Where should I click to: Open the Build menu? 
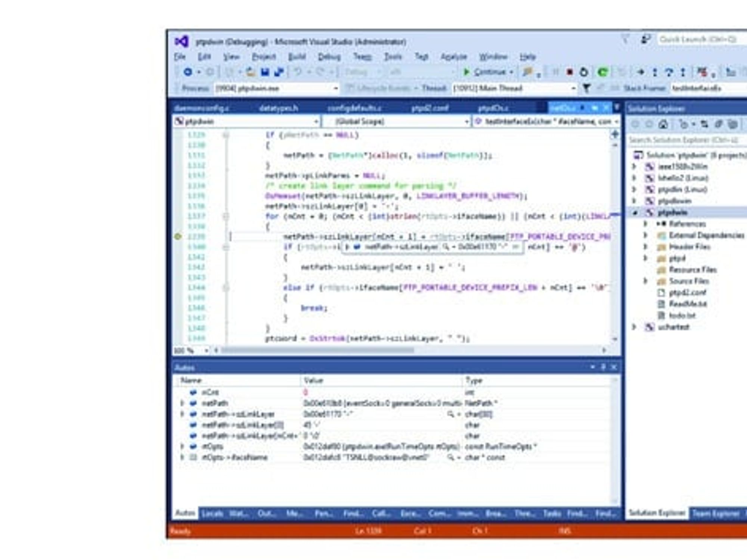(297, 57)
